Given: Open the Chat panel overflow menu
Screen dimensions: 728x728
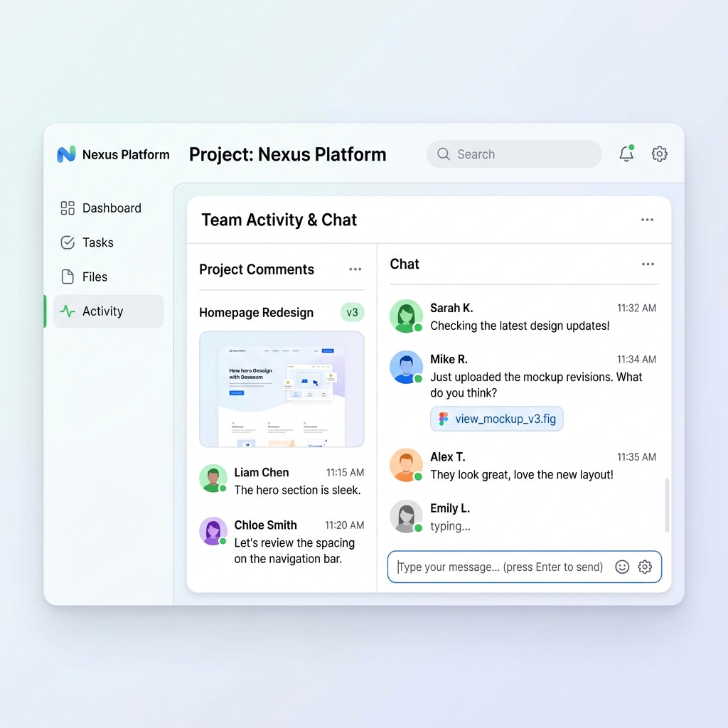Looking at the screenshot, I should [647, 264].
